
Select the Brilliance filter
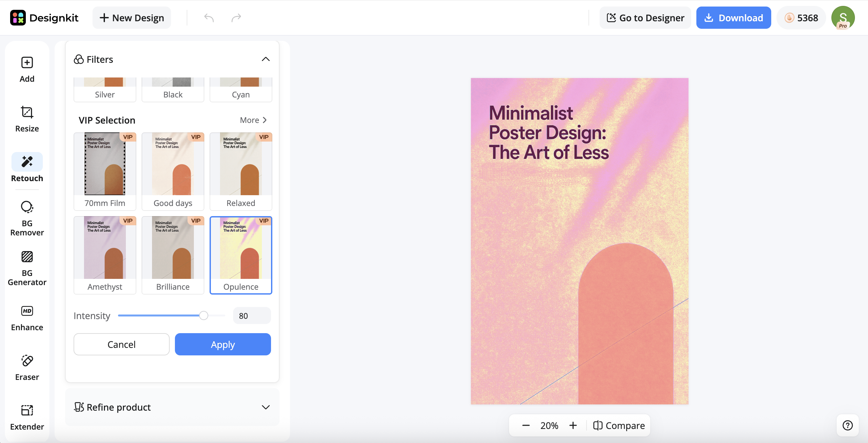(173, 255)
